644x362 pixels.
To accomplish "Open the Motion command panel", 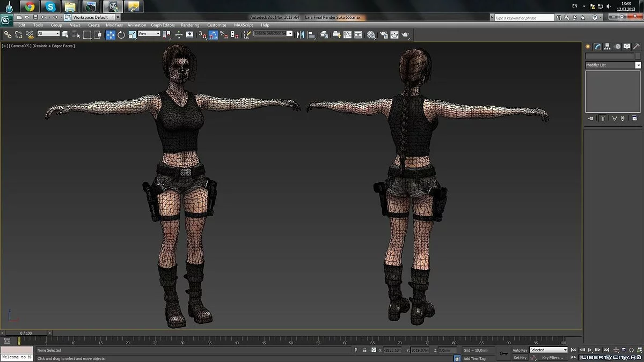I will pos(617,47).
